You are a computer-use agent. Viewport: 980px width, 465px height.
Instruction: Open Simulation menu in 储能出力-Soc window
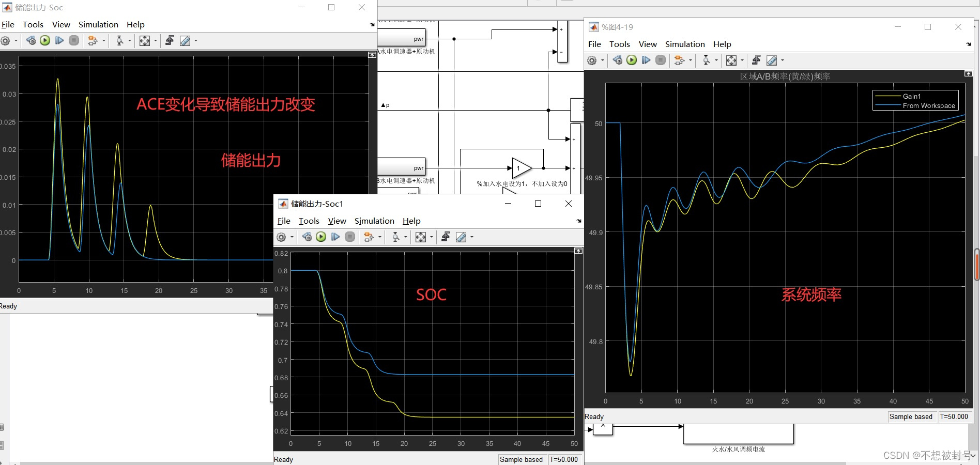(98, 24)
